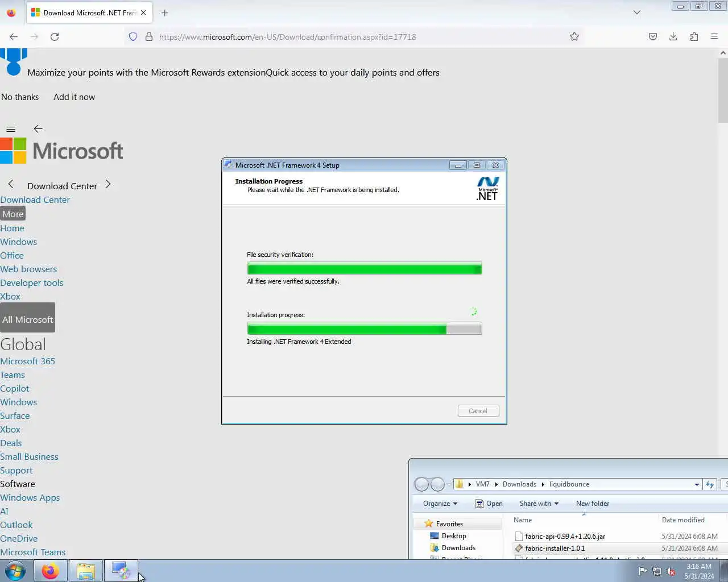Open the Microsoft 365 link
Viewport: 728px width, 582px height.
point(27,361)
